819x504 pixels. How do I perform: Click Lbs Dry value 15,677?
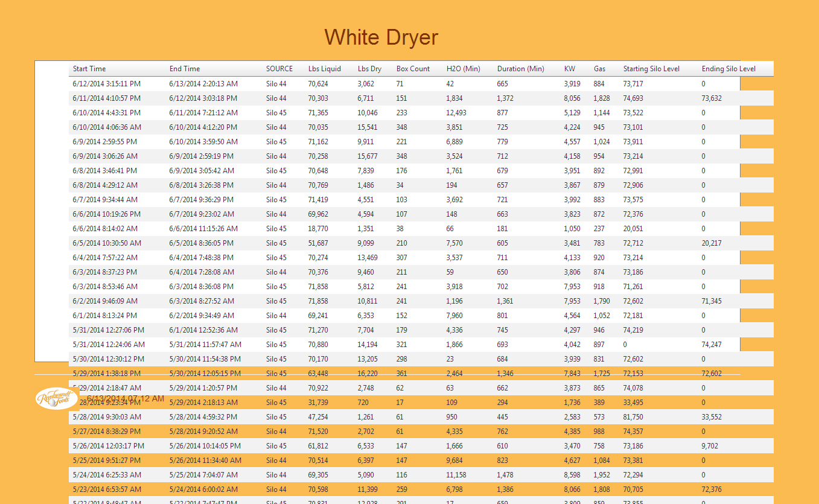[x=368, y=156]
